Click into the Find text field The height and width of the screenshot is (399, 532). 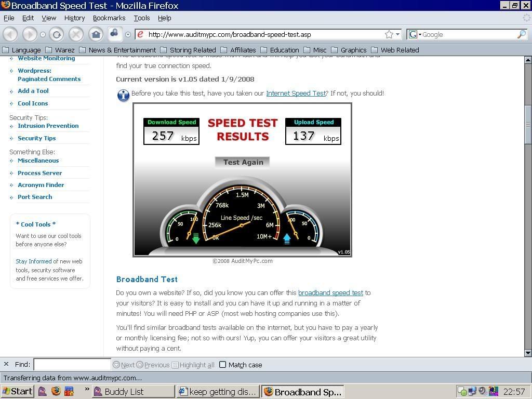(x=72, y=365)
